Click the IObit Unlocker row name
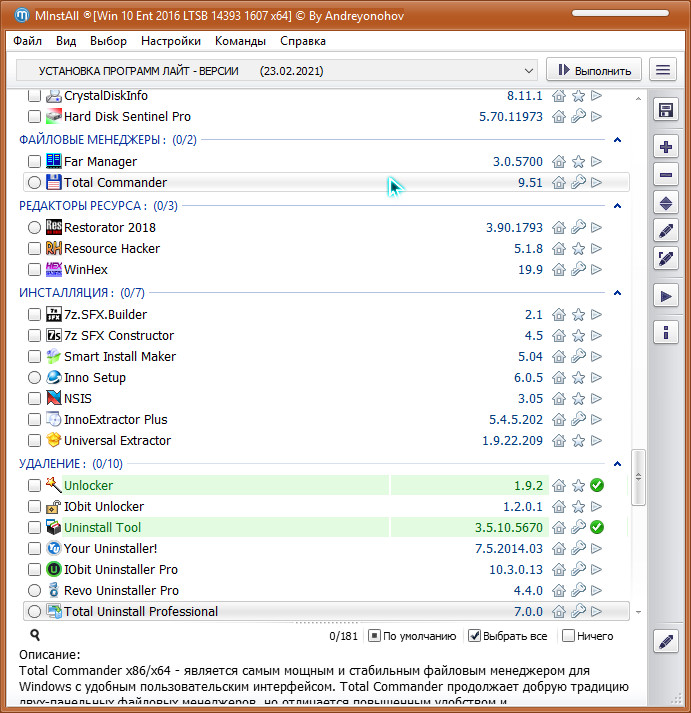The height and width of the screenshot is (713, 691). (x=104, y=507)
